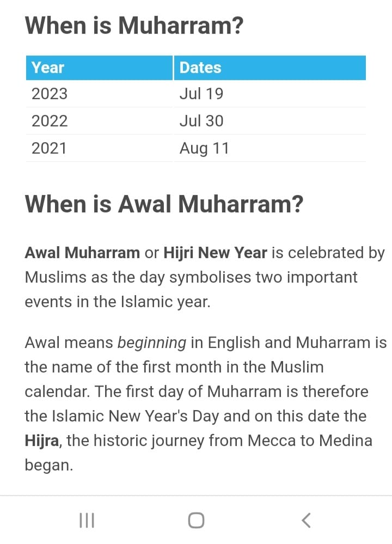Click the bold Hijra text
Viewport: 392px width, 544px height.
pos(42,441)
